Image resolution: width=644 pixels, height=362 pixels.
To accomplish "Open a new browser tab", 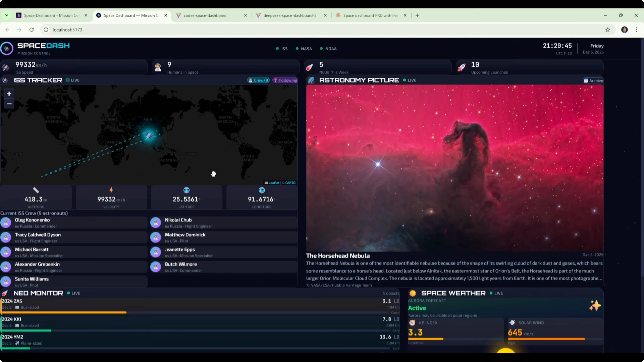I will click(417, 15).
